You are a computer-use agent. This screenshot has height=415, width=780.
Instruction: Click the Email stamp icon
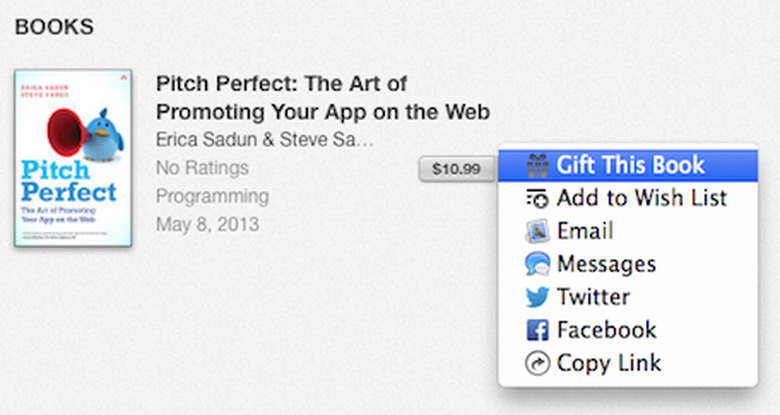(x=537, y=231)
